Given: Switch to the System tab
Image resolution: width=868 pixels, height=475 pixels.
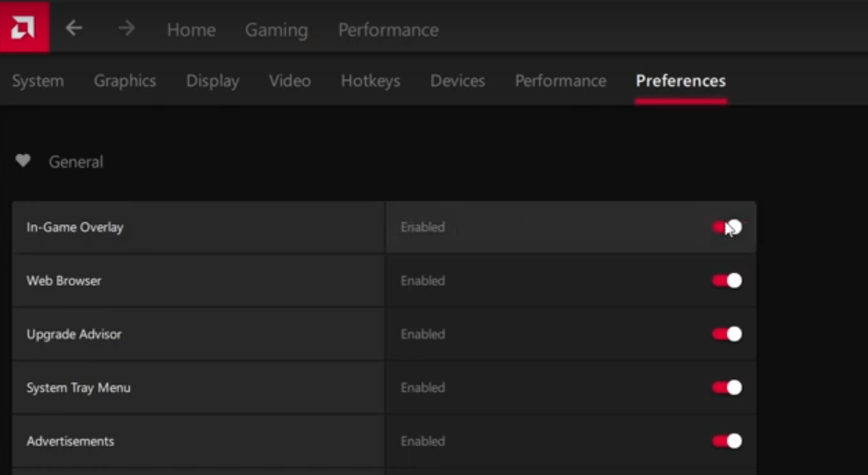Looking at the screenshot, I should (x=38, y=81).
